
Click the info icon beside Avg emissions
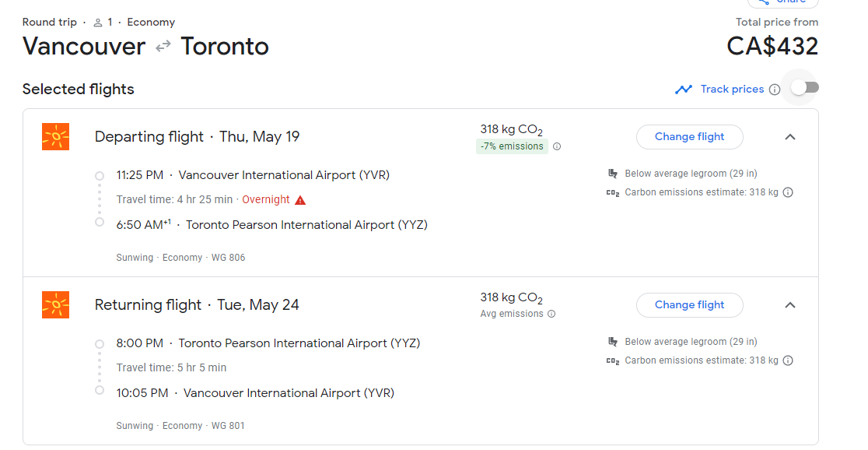pyautogui.click(x=551, y=315)
